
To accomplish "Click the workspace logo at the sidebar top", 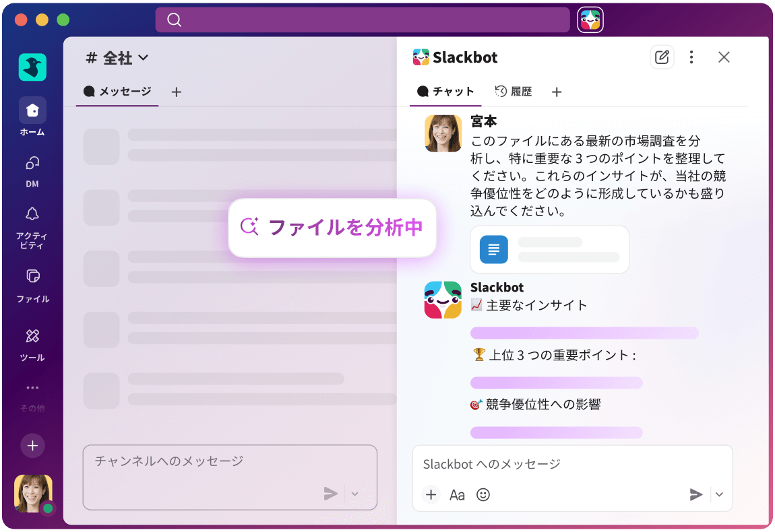I will [x=32, y=67].
